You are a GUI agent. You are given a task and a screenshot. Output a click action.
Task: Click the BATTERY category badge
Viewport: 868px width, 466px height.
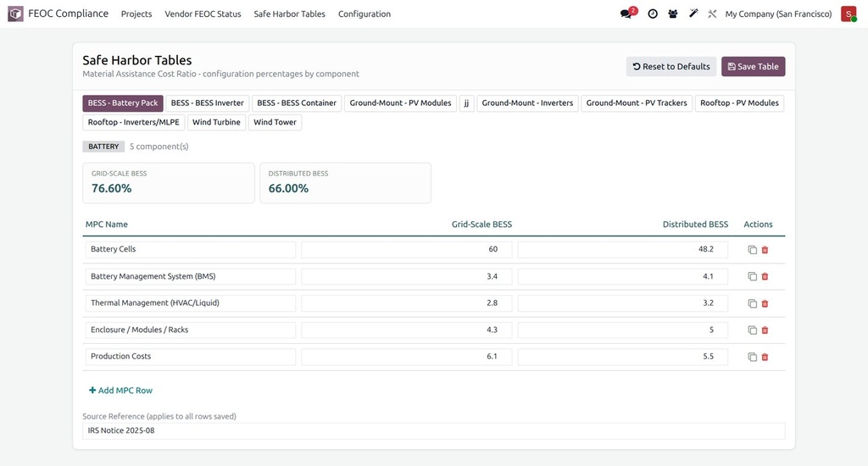tap(103, 147)
